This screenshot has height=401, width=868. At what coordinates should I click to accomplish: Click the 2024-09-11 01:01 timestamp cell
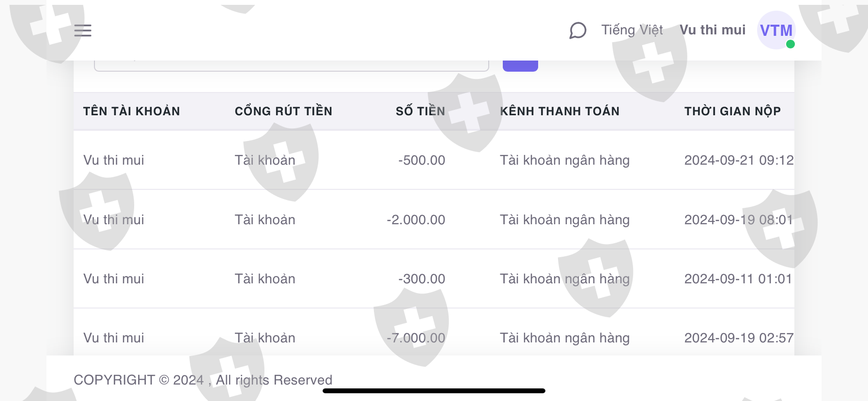[738, 279]
